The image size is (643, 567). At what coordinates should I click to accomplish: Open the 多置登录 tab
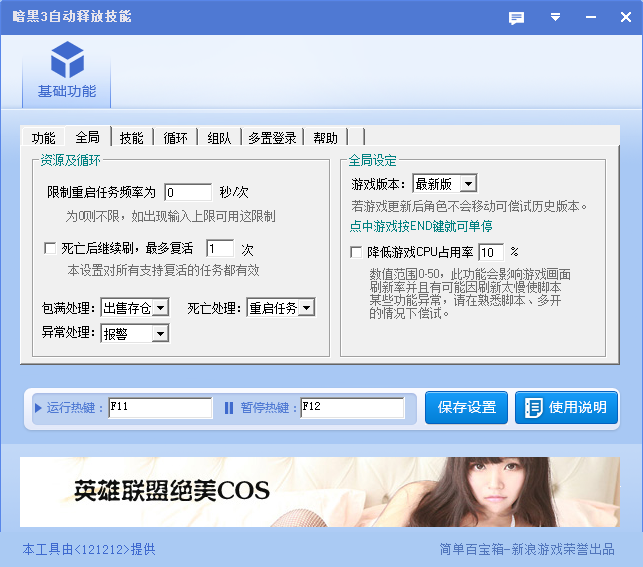click(x=272, y=138)
